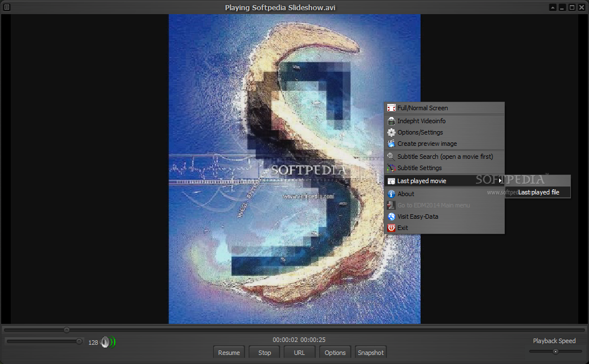This screenshot has width=589, height=364.
Task: Click the Resume button
Action: tap(229, 352)
